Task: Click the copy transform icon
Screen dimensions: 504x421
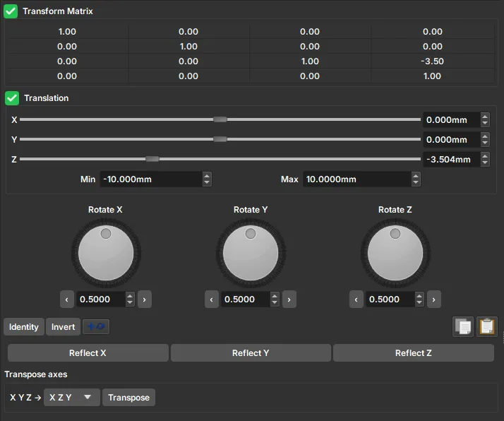Action: (464, 327)
